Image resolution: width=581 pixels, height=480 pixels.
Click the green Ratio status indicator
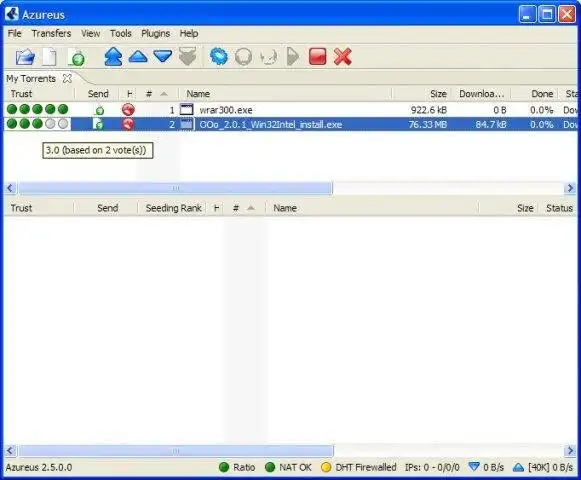pos(224,467)
